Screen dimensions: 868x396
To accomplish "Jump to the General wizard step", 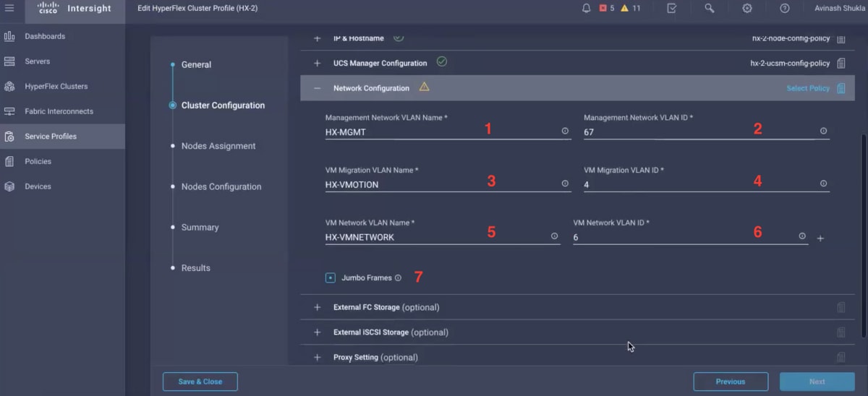I will pyautogui.click(x=196, y=64).
